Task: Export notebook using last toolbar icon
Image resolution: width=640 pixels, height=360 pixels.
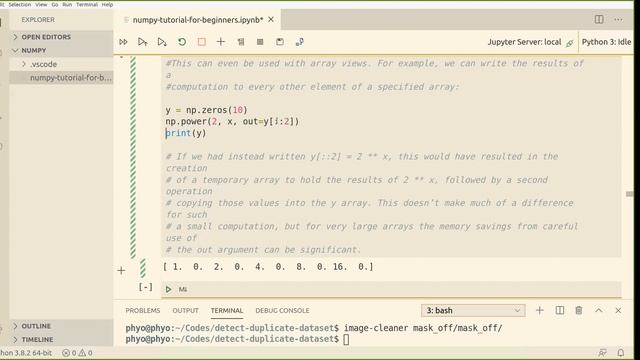Action: pyautogui.click(x=300, y=42)
